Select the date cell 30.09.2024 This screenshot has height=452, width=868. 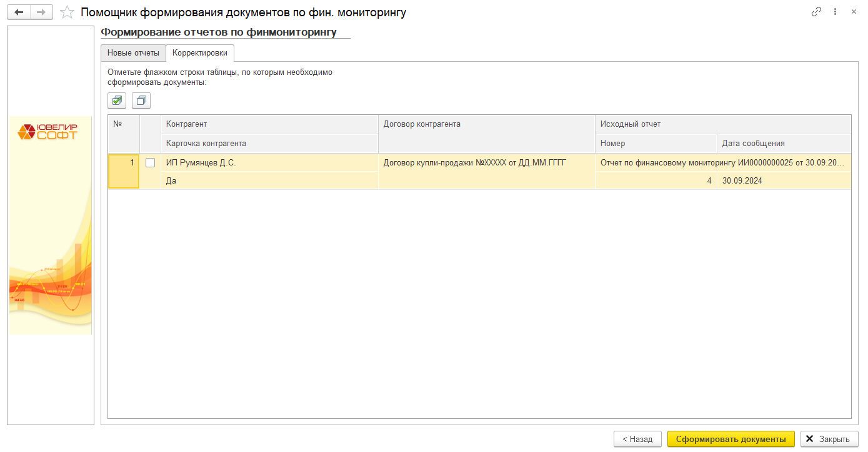point(784,180)
